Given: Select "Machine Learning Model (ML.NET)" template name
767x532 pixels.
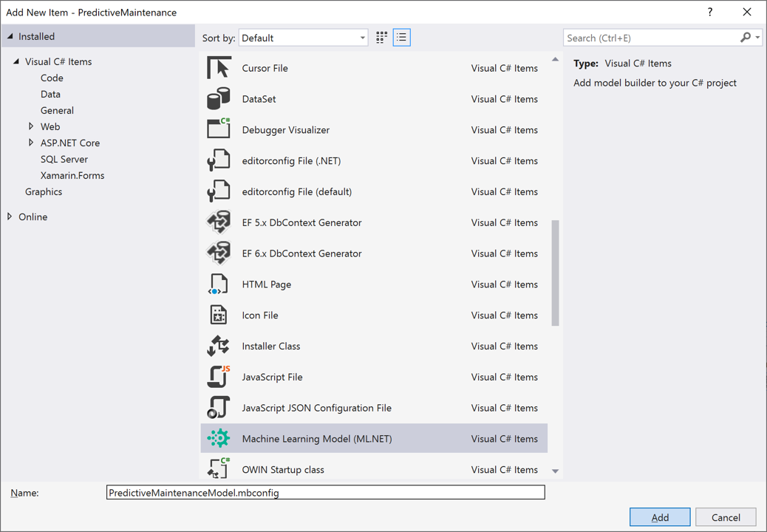Looking at the screenshot, I should pyautogui.click(x=317, y=439).
